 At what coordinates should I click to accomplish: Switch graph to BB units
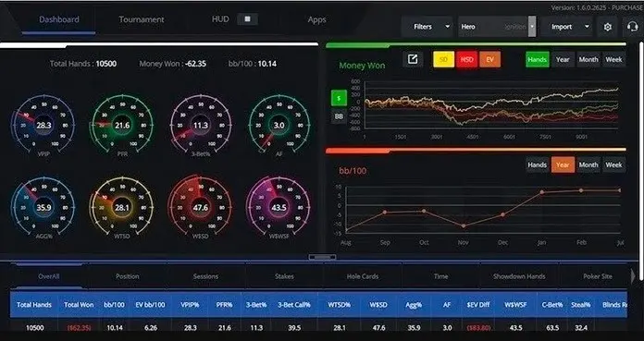(x=339, y=116)
